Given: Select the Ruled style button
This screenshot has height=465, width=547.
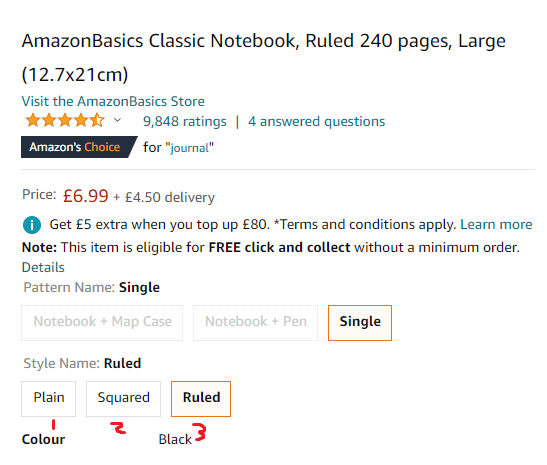Looking at the screenshot, I should [201, 399].
